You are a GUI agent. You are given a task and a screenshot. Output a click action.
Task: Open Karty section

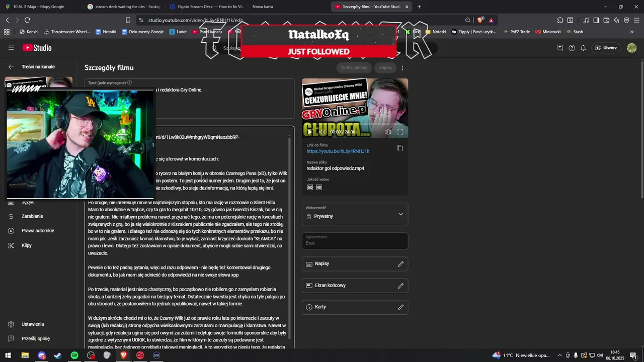355,307
